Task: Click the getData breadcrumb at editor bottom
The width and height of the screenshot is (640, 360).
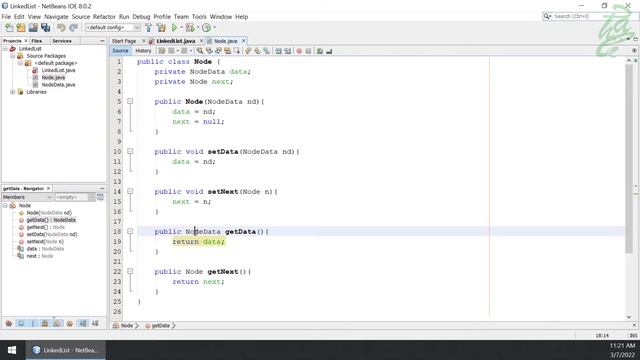Action: tap(160, 326)
